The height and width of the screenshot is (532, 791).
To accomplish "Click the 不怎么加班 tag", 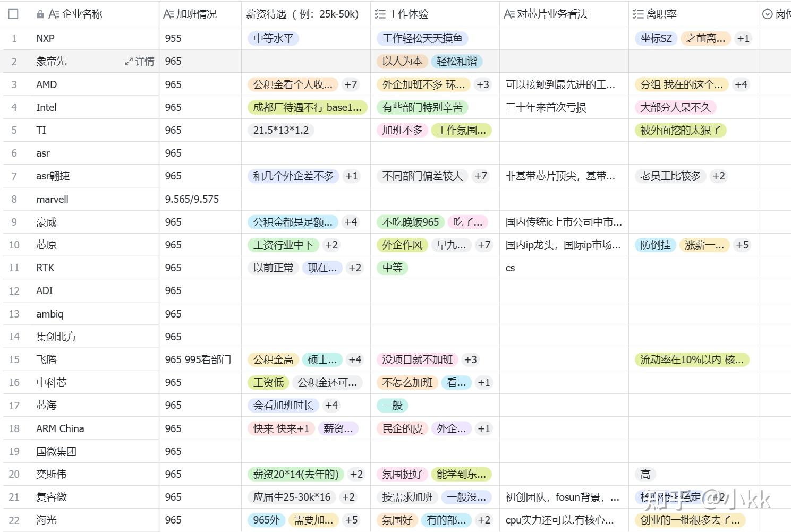I will 407,383.
